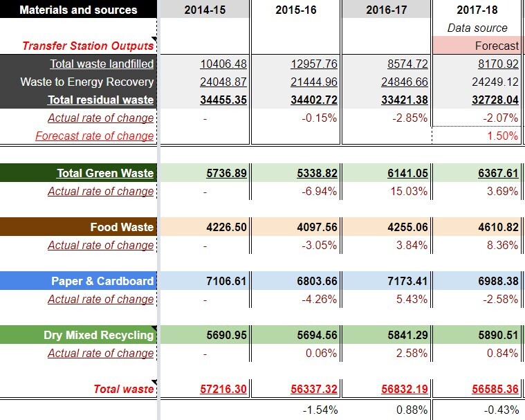Screen dimensions: 525x420
Task: Click the Waste to Energy Recovery label
Action: (87, 82)
